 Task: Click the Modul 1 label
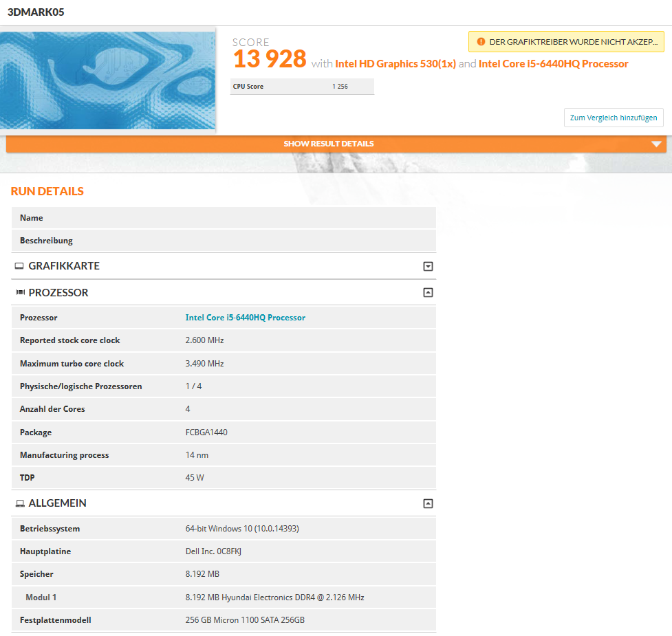[x=41, y=597]
